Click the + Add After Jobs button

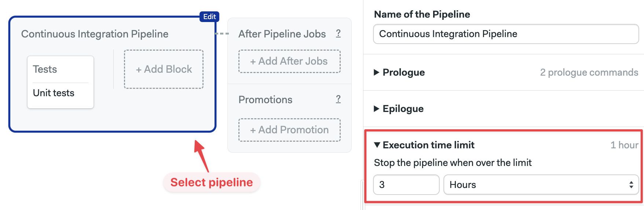click(x=289, y=61)
